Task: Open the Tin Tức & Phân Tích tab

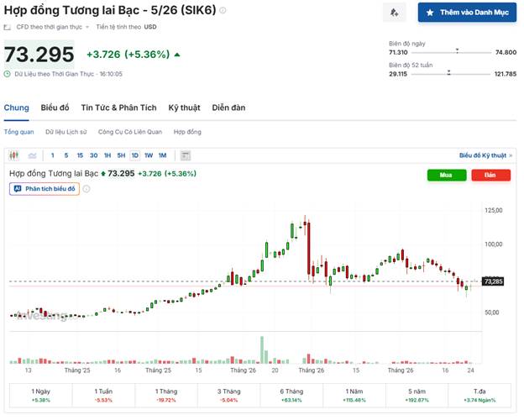Action: click(118, 108)
